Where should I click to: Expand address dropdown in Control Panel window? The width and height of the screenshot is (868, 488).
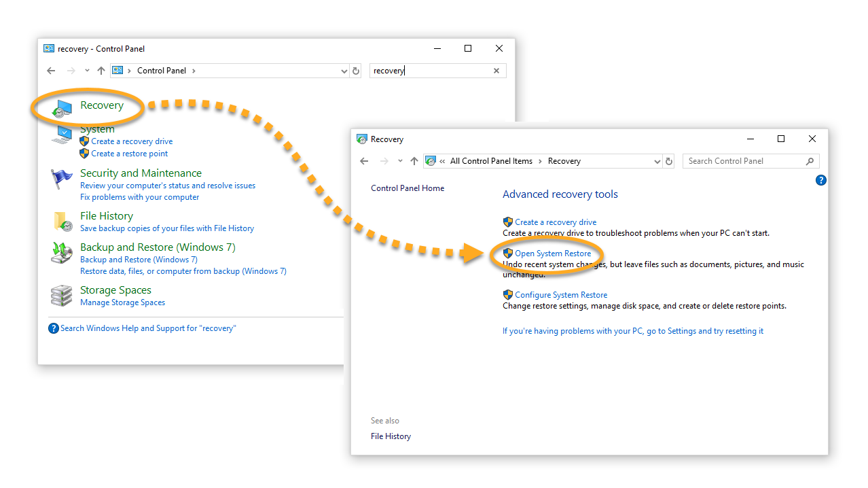point(344,71)
